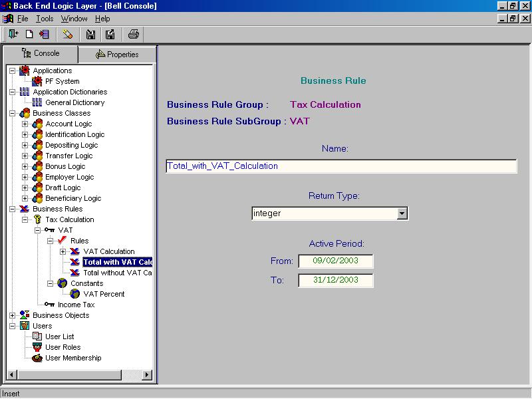The height and width of the screenshot is (399, 532).
Task: Select the Beneficiary Logic tree item
Action: click(x=73, y=198)
